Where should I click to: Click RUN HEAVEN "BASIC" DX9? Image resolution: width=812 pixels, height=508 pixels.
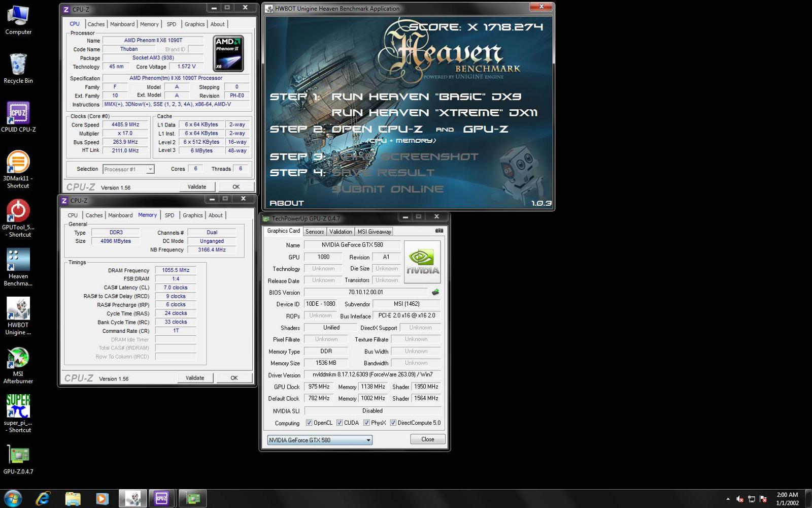tap(426, 97)
